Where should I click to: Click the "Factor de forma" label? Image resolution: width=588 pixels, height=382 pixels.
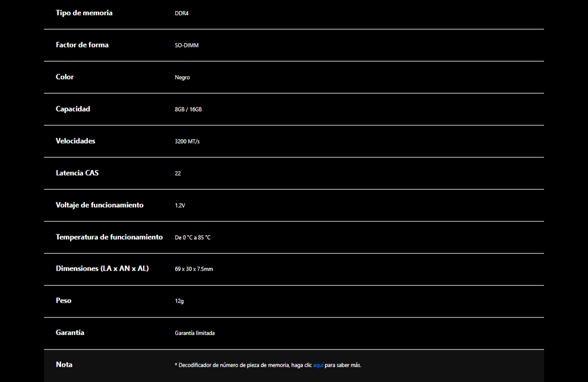(82, 45)
